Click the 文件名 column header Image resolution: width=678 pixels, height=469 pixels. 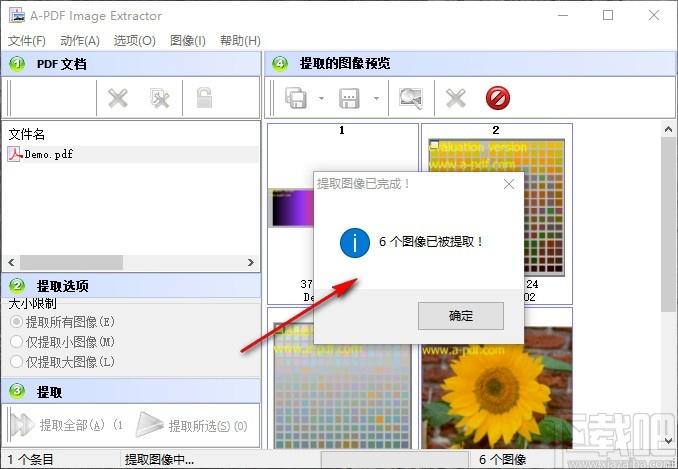click(x=27, y=134)
